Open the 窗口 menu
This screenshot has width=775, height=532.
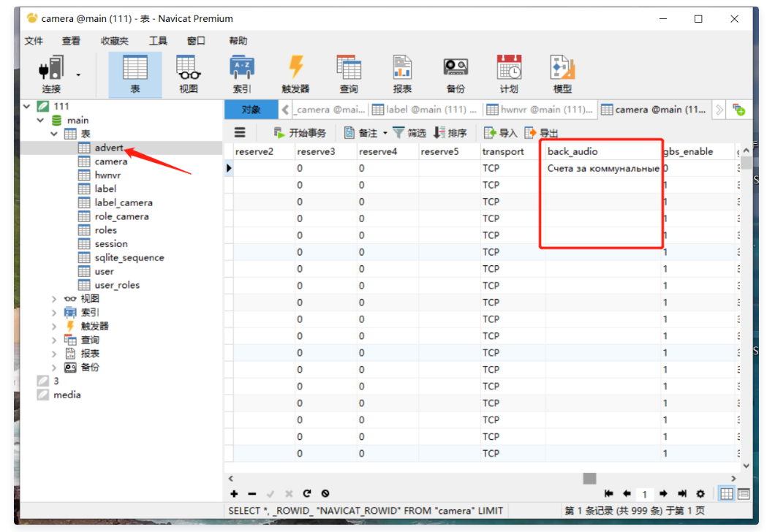(x=196, y=40)
